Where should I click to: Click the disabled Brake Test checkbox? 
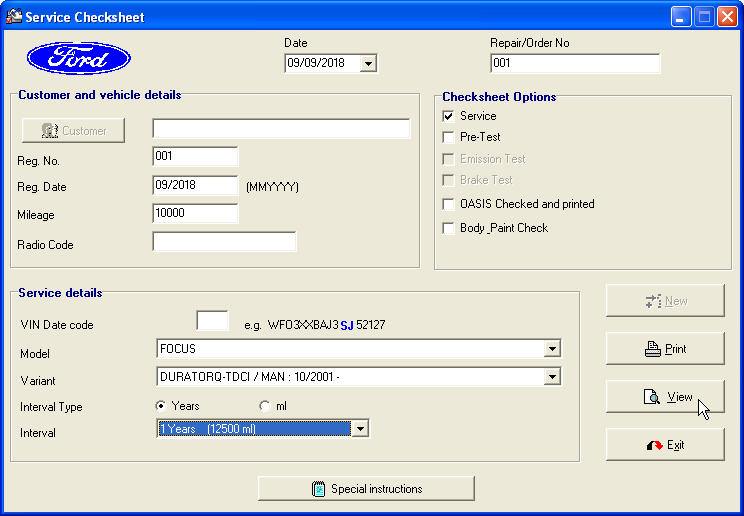[x=448, y=180]
